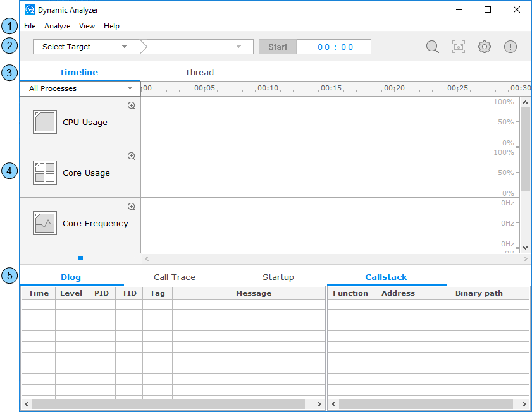Click the 00:00 elapsed time display
The image size is (532, 412).
click(333, 46)
